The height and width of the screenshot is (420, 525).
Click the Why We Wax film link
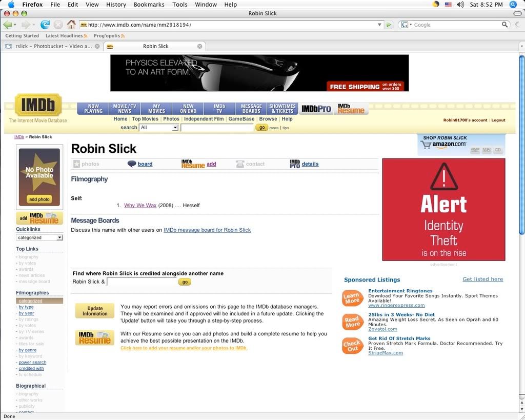click(140, 205)
